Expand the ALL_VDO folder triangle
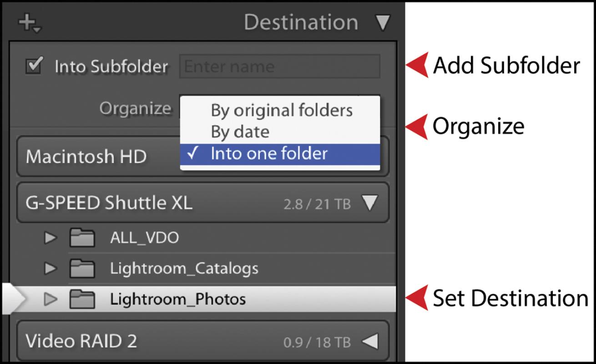596x364 pixels. click(50, 238)
